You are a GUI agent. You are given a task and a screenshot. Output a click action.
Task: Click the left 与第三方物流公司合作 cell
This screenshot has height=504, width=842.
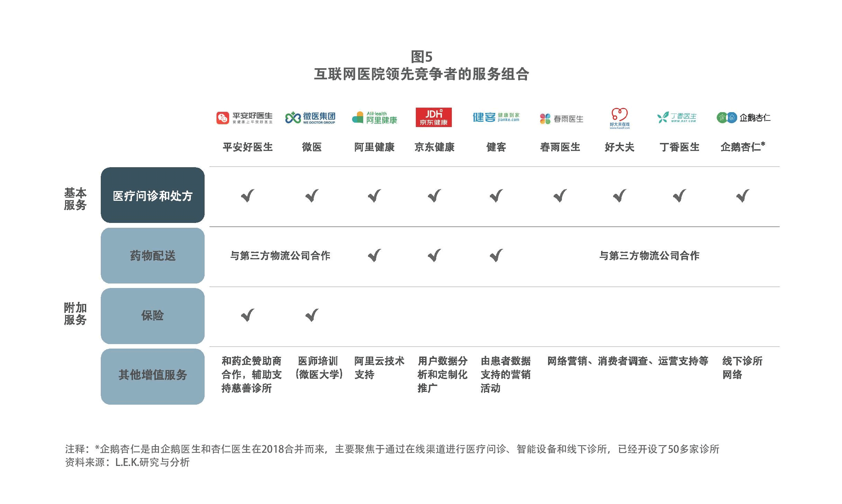280,256
